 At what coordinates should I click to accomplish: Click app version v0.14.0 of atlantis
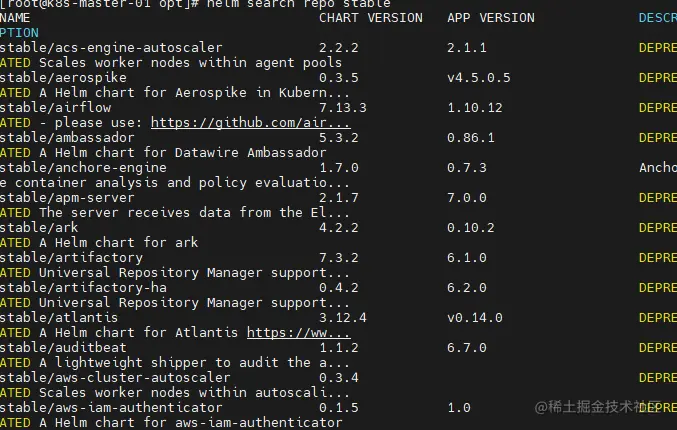(475, 318)
